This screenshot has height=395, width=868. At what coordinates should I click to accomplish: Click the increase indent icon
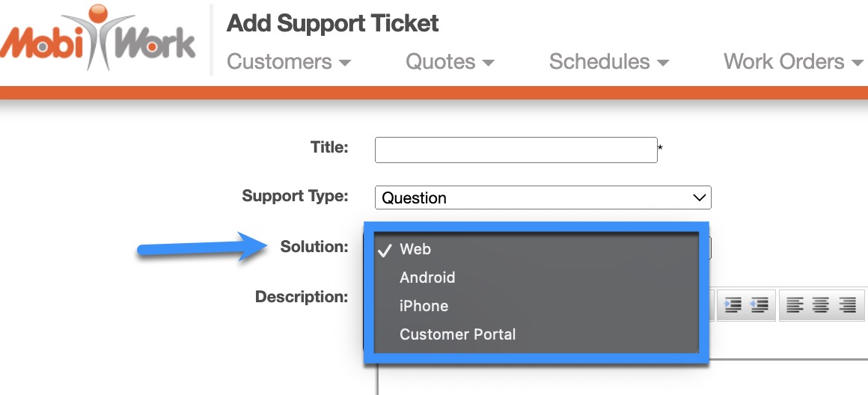coord(733,305)
